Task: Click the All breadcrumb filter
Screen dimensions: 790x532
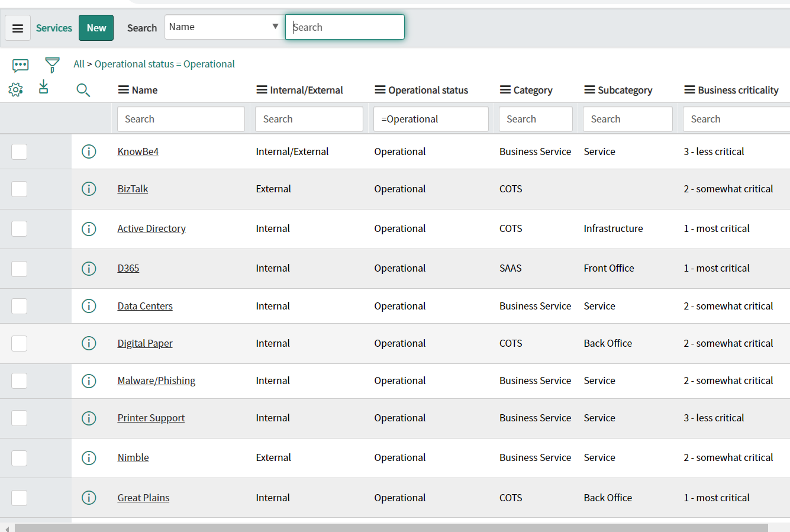Action: 79,64
